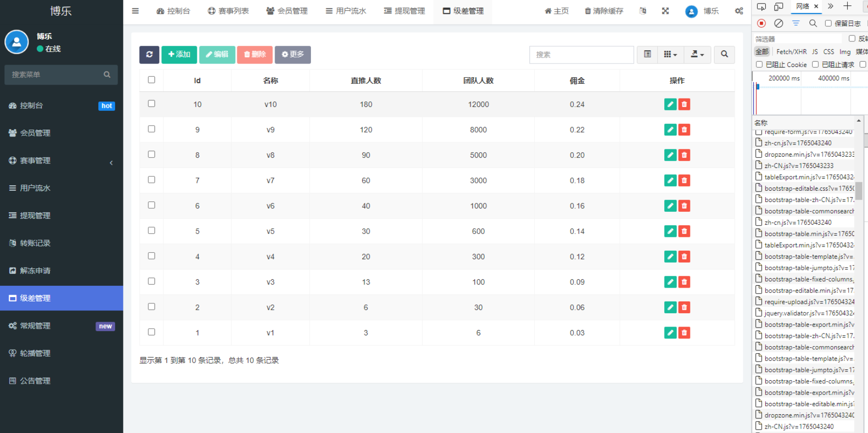The image size is (868, 433).
Task: Open 提现管理 in the left sidebar
Action: 35,216
